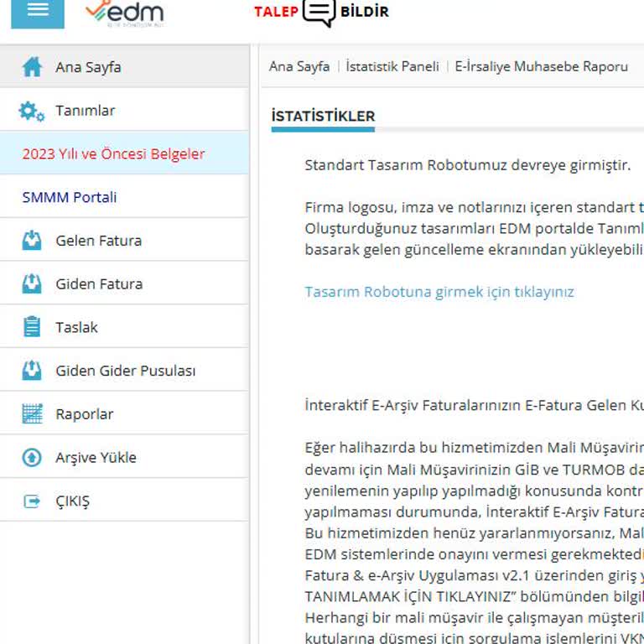Click the clipboard icon beside Taslak

(32, 327)
